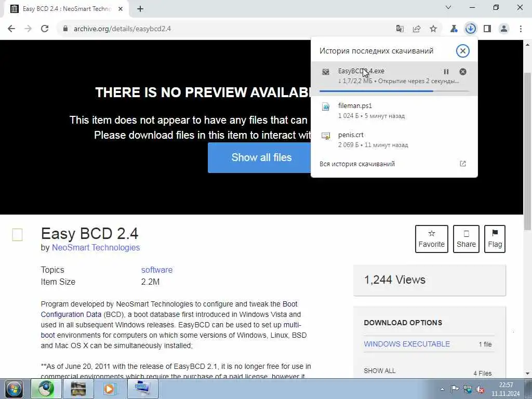Click SHOW ALL download options
532x399 pixels.
(380, 371)
